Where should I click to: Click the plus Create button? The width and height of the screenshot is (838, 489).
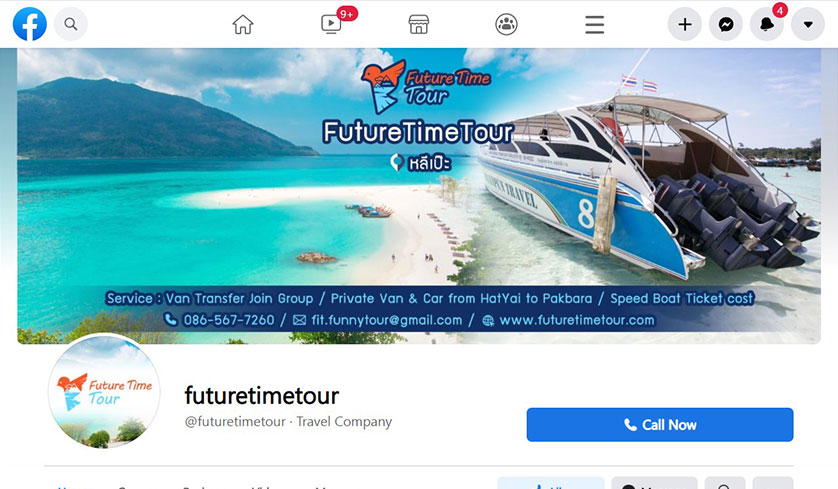pyautogui.click(x=685, y=24)
